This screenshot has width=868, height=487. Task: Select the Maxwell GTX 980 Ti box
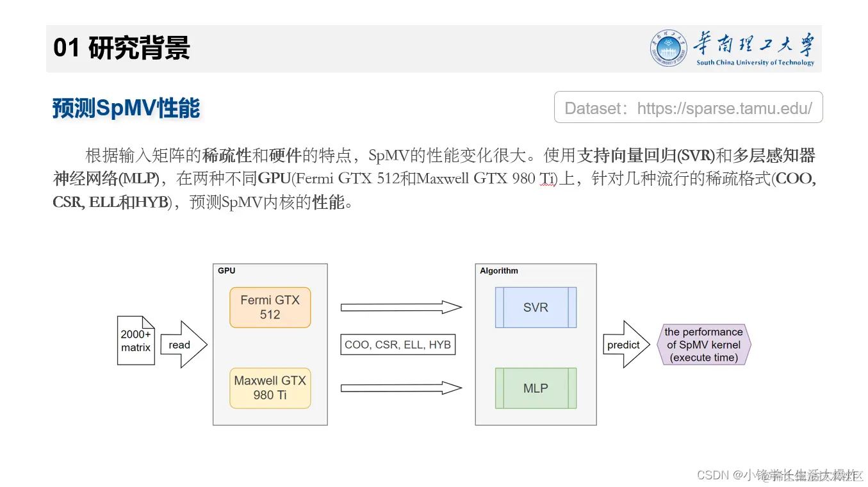tap(270, 387)
